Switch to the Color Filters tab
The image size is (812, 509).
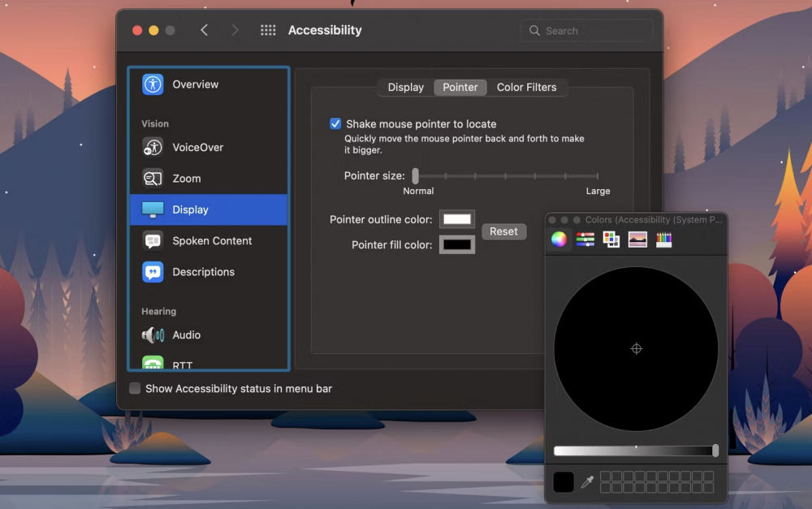point(526,88)
